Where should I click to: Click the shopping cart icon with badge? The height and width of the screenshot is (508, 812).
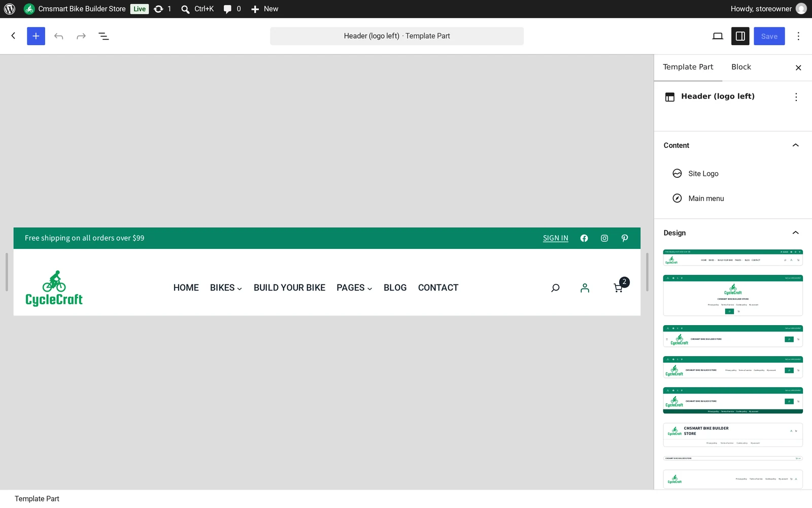620,285
